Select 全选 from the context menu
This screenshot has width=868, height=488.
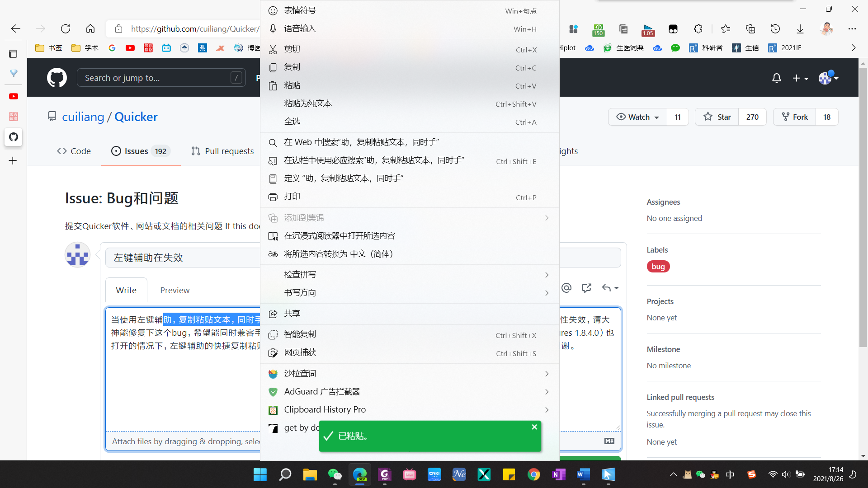410,122
